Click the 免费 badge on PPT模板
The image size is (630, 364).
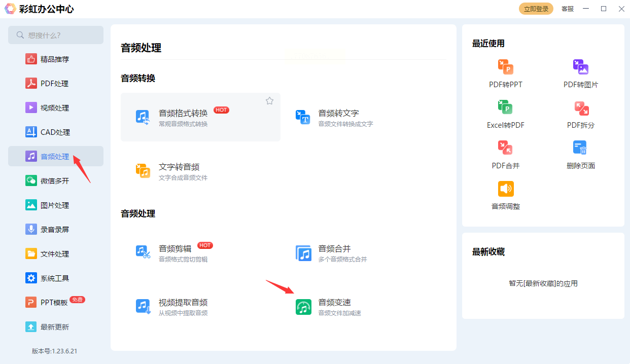point(77,300)
